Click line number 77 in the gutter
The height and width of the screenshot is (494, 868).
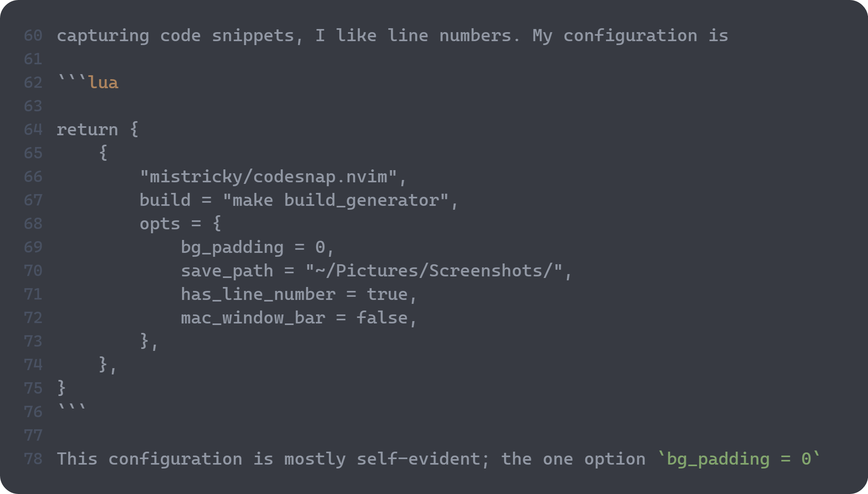[x=33, y=436]
